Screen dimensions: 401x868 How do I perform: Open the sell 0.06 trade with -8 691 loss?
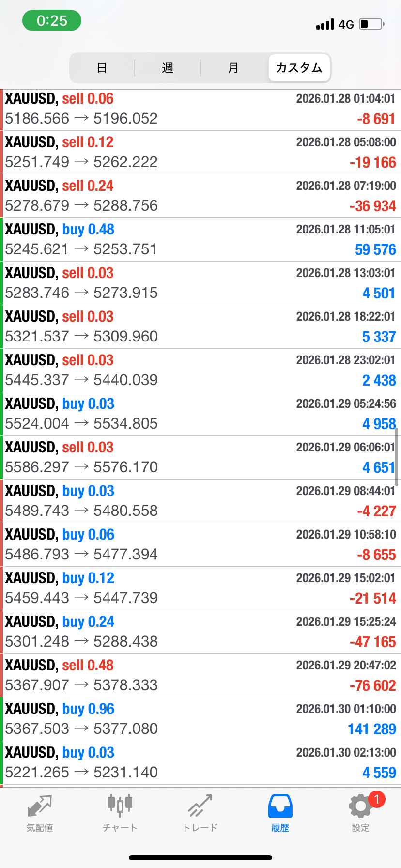click(200, 109)
